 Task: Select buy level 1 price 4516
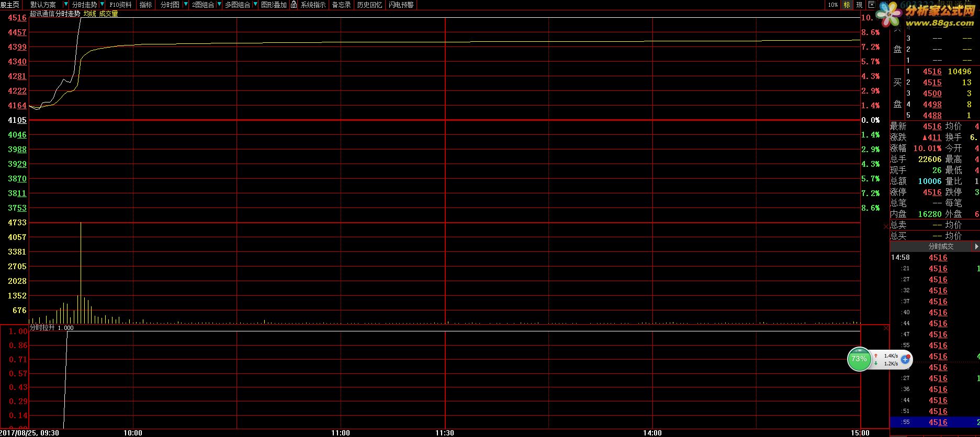932,72
